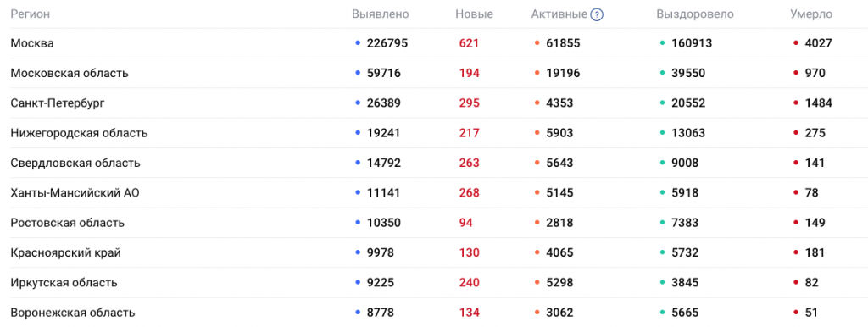Click the blue dot beside Москва's 226795
The height and width of the screenshot is (327, 868).
358,43
